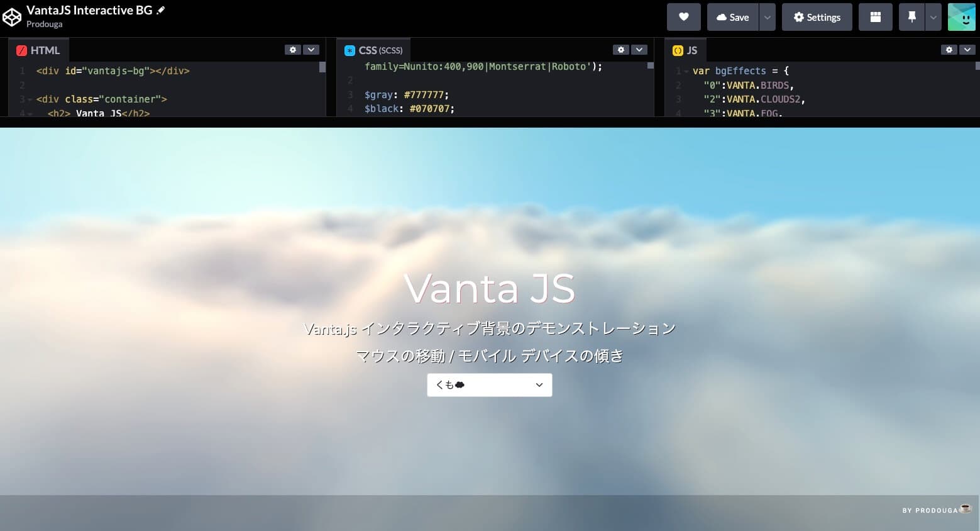980x531 pixels.
Task: Pin the pen with pin icon
Action: 911,17
